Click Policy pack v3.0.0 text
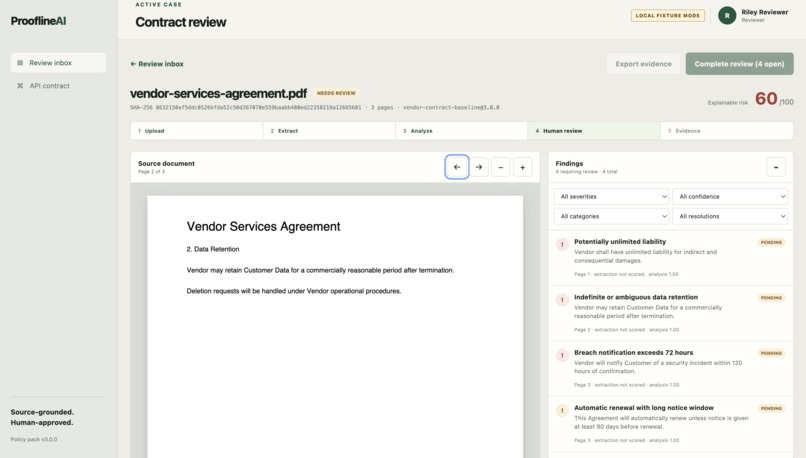Viewport: 806px width, 458px height. tap(34, 439)
